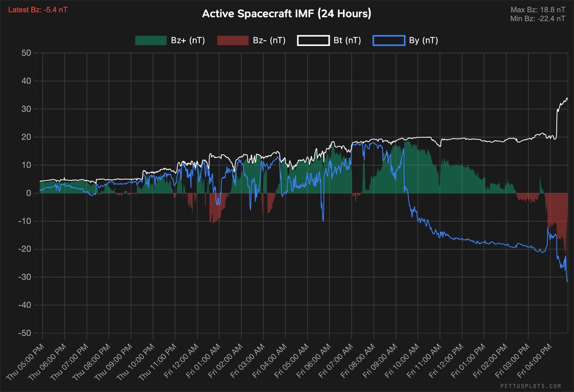Click the Max Bz: 18.8 nT value
Screen dimensions: 574x392
point(538,9)
